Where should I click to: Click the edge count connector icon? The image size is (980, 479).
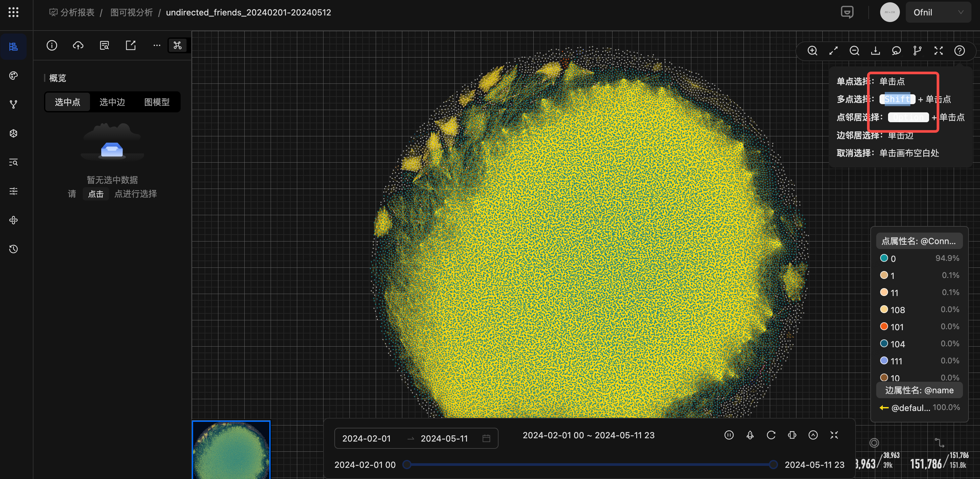[939, 443]
